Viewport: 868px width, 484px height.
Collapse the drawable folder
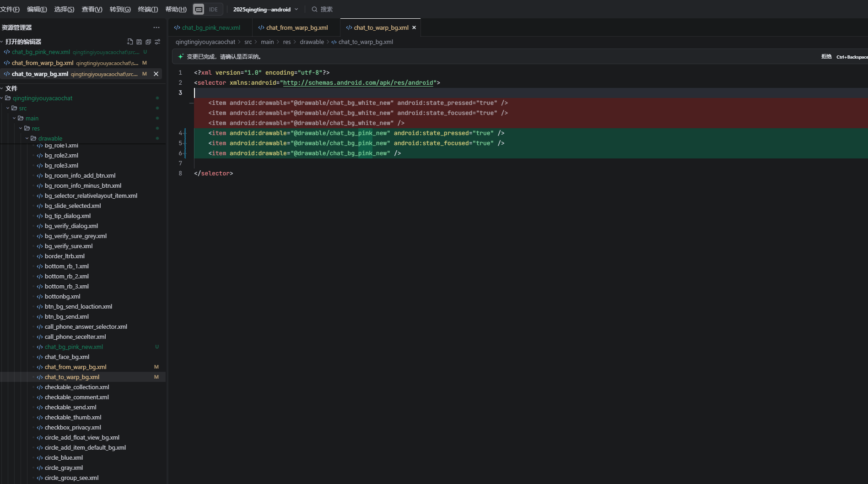coord(27,138)
